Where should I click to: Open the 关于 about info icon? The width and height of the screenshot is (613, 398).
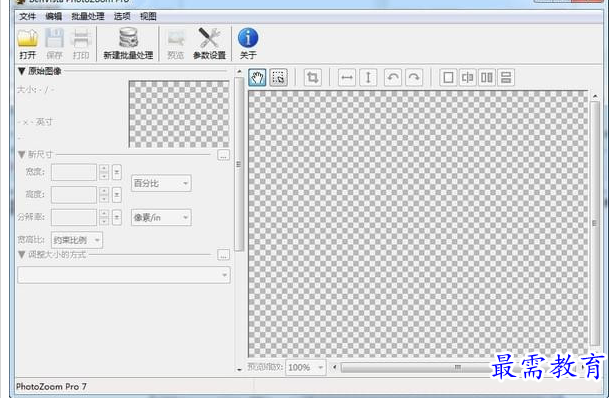(248, 44)
